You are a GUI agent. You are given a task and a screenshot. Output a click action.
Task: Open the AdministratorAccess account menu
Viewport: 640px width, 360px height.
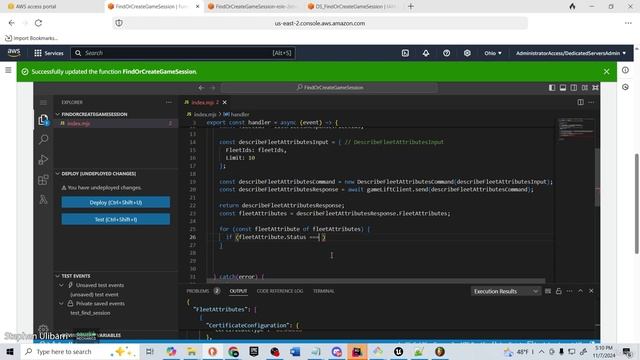point(571,53)
